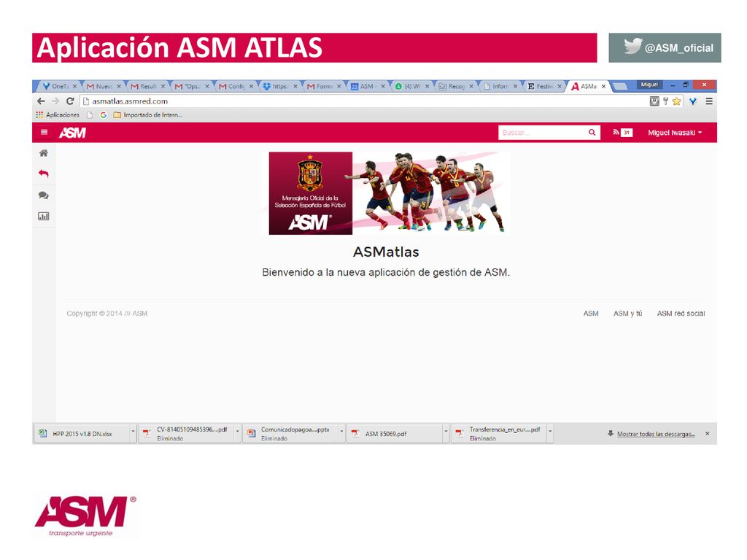Open the Chrome three-line menu

[x=709, y=101]
